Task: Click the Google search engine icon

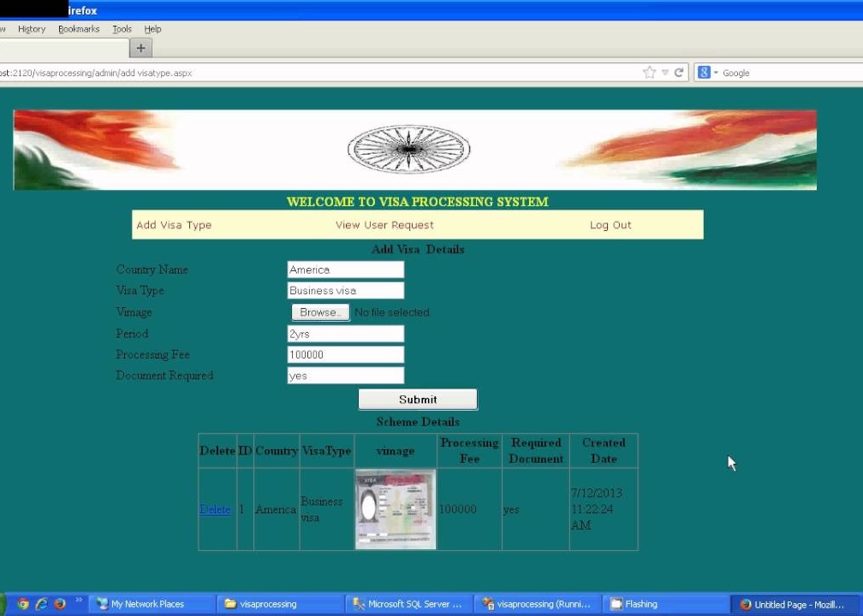Action: point(704,73)
